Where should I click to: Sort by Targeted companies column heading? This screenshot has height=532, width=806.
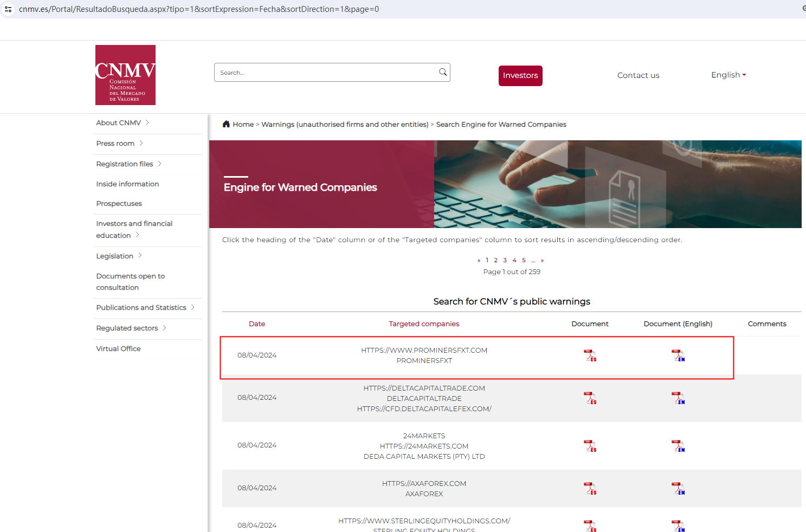pyautogui.click(x=423, y=324)
